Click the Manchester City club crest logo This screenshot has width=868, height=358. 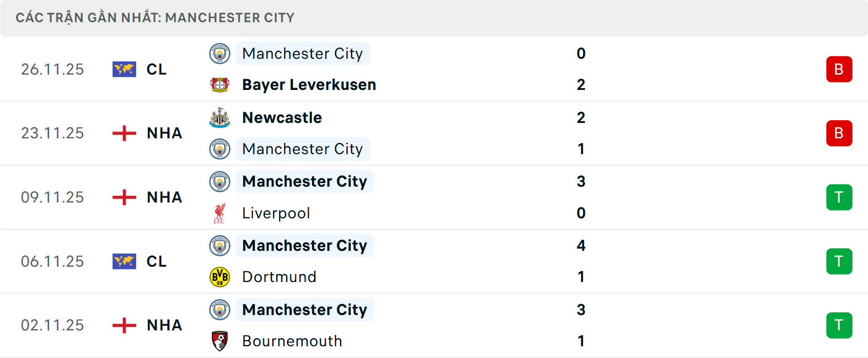click(220, 53)
